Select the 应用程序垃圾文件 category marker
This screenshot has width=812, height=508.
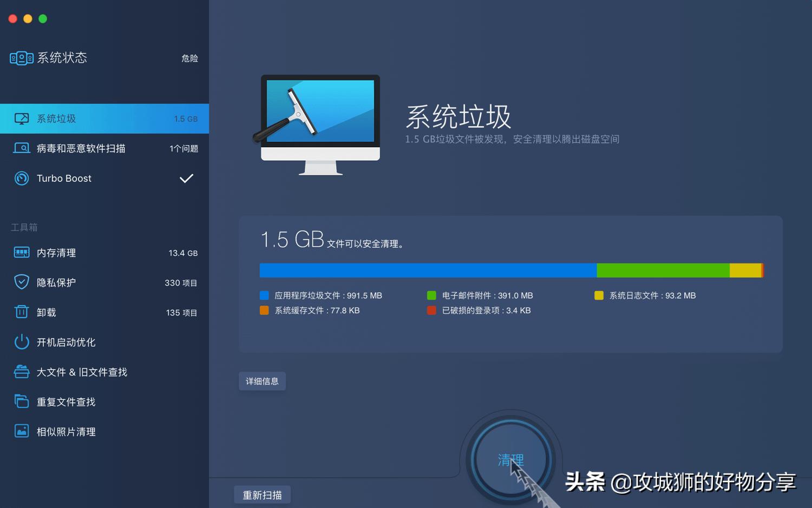point(264,295)
